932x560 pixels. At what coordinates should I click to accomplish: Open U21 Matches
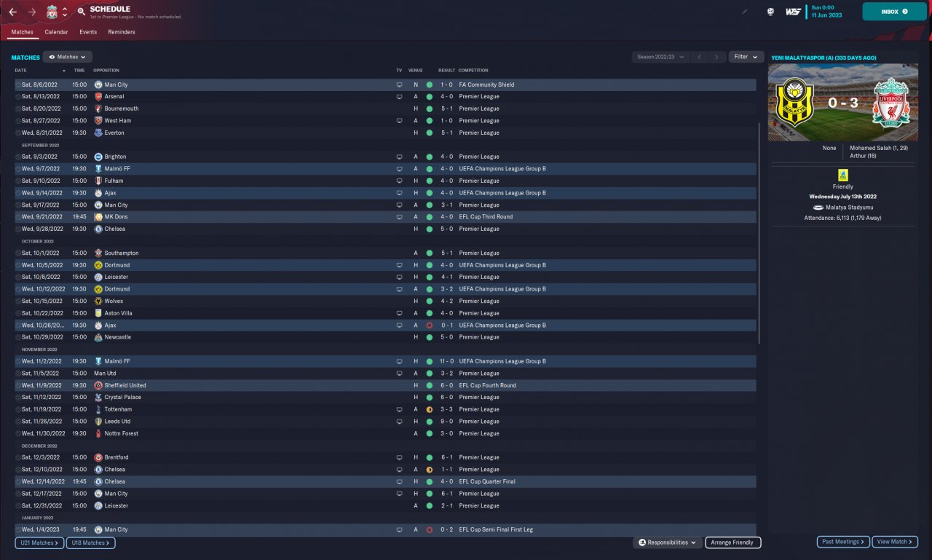39,543
